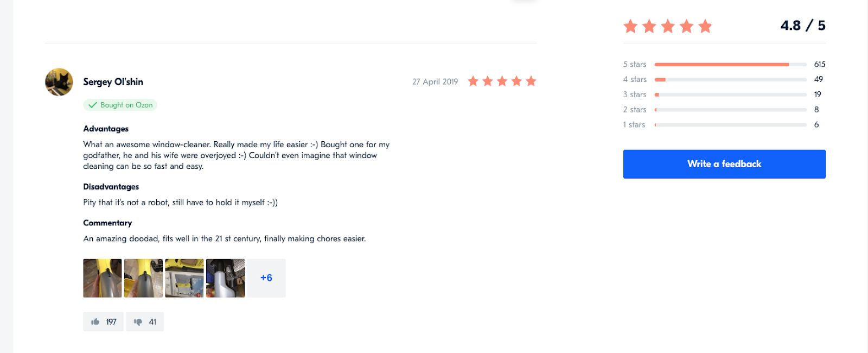Expand the +6 more photos tile
868x353 pixels.
(266, 278)
